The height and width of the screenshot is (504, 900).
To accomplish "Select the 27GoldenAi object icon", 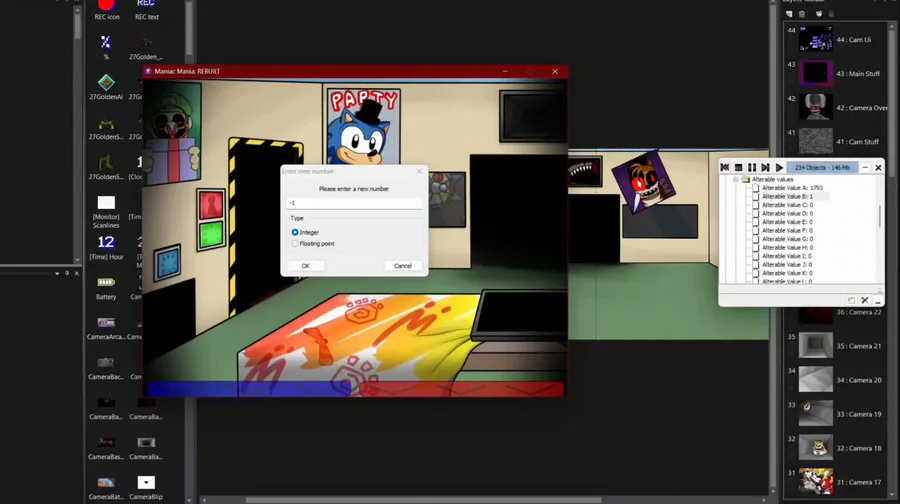I will point(106,83).
